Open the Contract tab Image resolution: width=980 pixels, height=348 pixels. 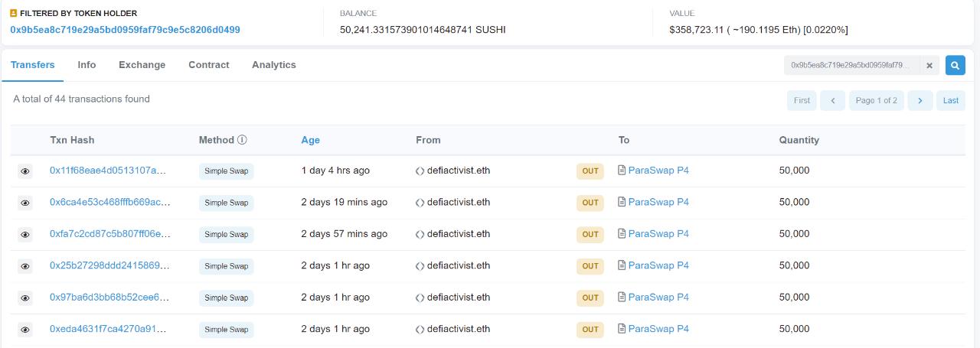pos(208,65)
